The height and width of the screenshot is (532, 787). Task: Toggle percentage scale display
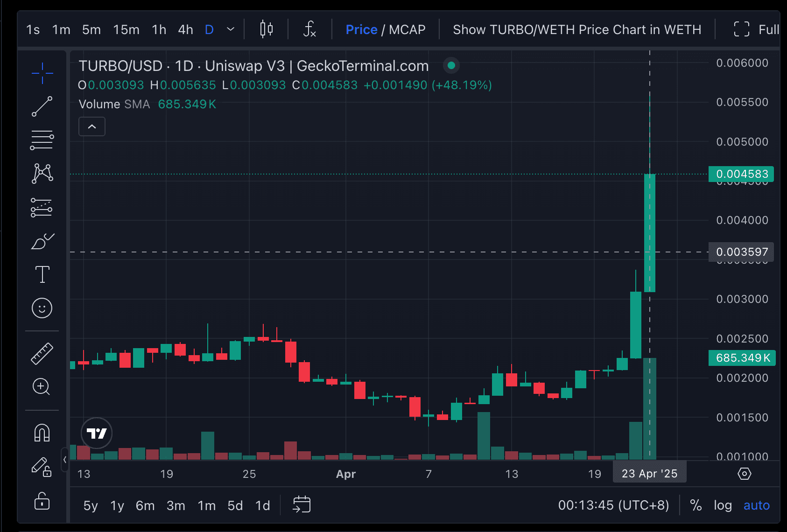click(x=696, y=505)
